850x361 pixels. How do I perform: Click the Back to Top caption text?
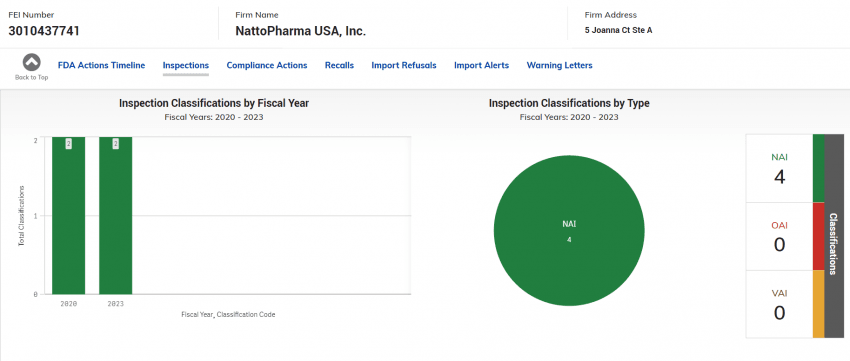point(31,78)
